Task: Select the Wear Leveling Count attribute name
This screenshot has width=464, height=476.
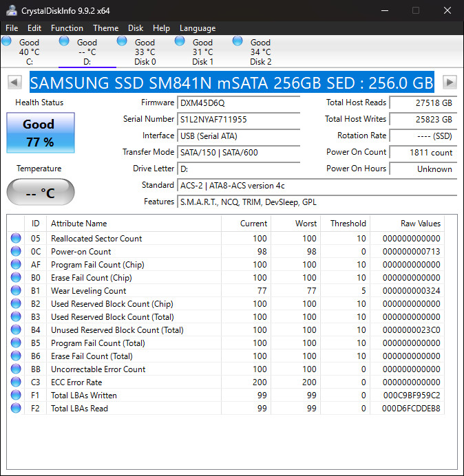Action: 88,291
